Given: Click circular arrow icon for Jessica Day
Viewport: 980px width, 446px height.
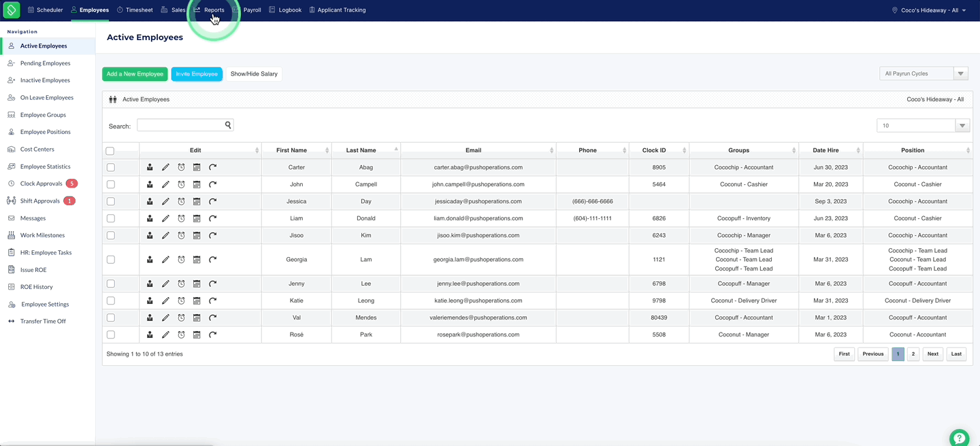Looking at the screenshot, I should point(212,201).
